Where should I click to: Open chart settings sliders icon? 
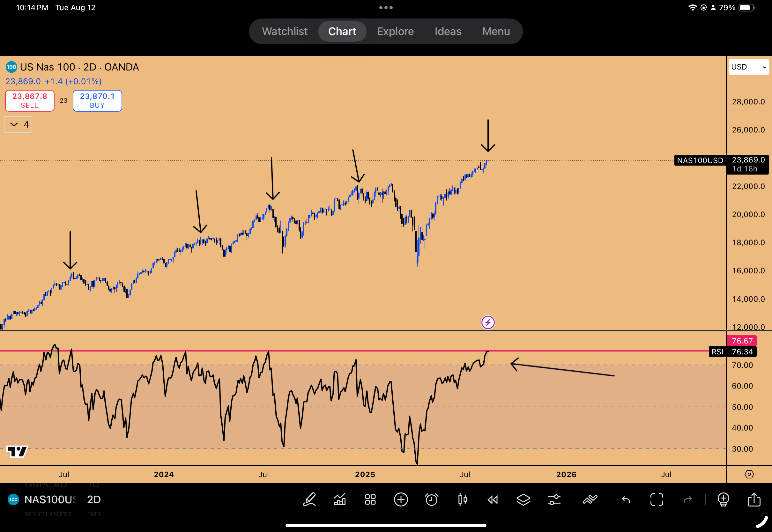click(x=554, y=500)
